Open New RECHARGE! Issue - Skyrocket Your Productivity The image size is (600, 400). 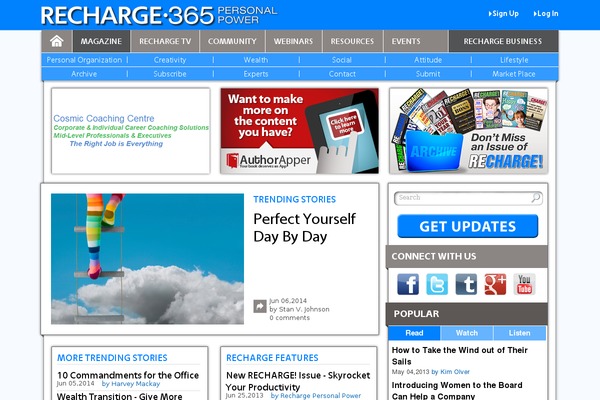(x=298, y=381)
